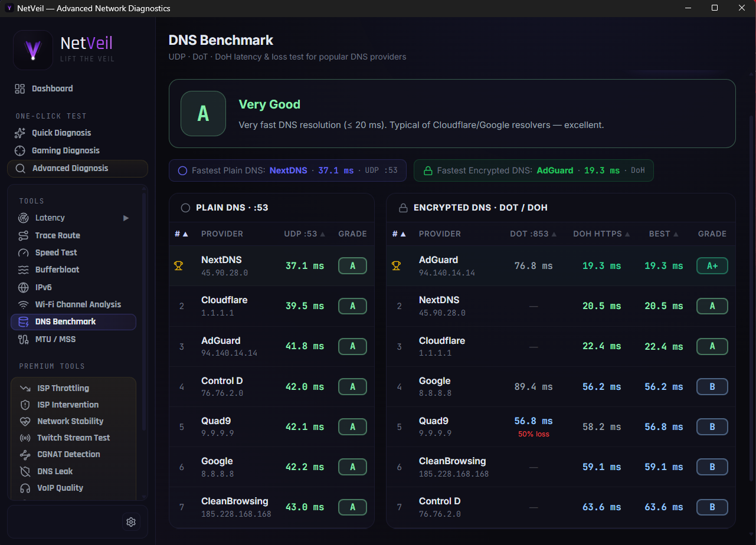Click the Advanced Diagnosis magnifier icon

(x=20, y=168)
